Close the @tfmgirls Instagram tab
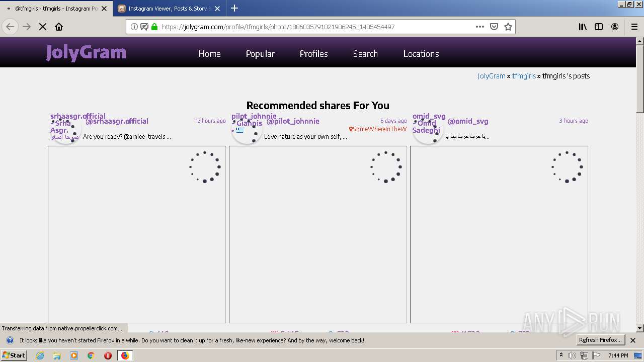This screenshot has height=362, width=644. pos(104,9)
